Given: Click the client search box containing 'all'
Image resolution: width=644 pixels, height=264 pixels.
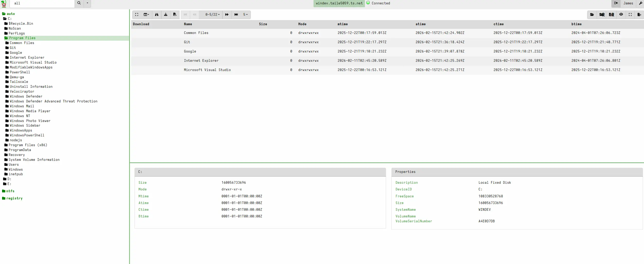Looking at the screenshot, I should pos(42,3).
